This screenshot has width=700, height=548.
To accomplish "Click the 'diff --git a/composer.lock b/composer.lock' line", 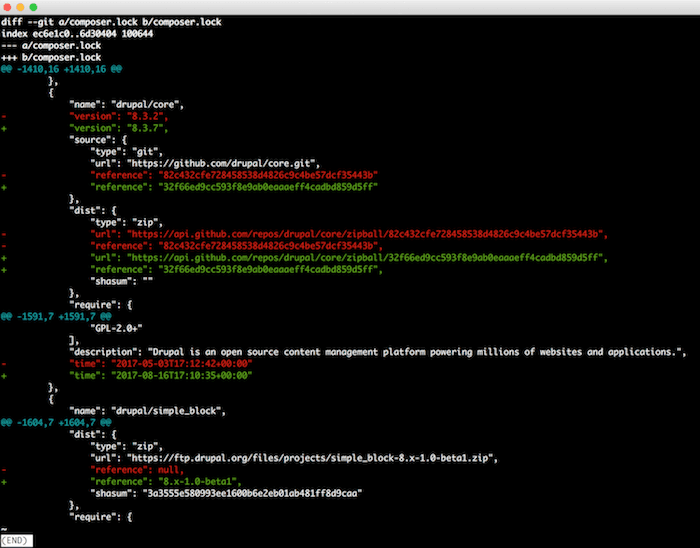I will (111, 22).
